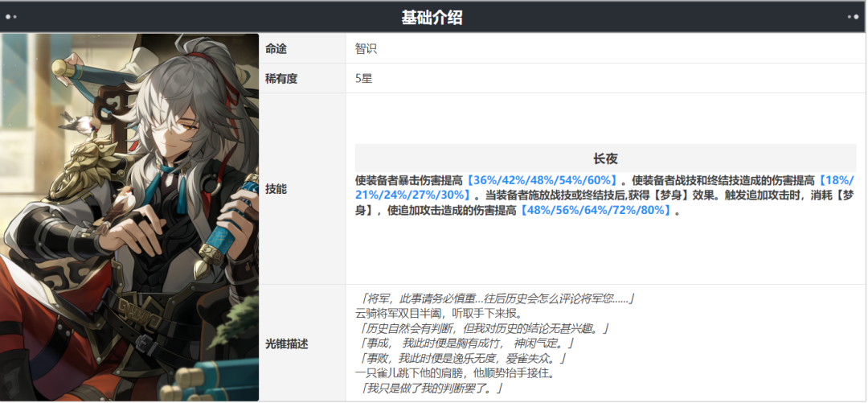
Task: Select the 智识 path value
Action: [x=366, y=49]
